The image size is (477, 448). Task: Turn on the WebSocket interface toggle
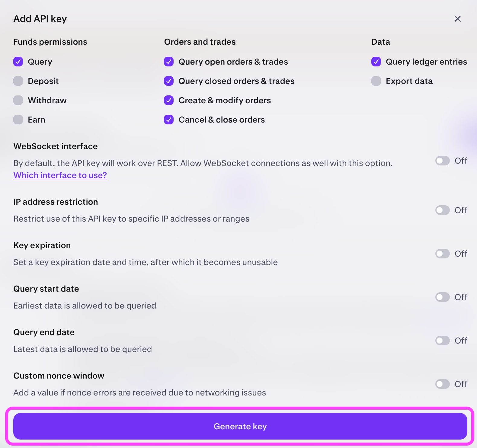[x=442, y=161]
